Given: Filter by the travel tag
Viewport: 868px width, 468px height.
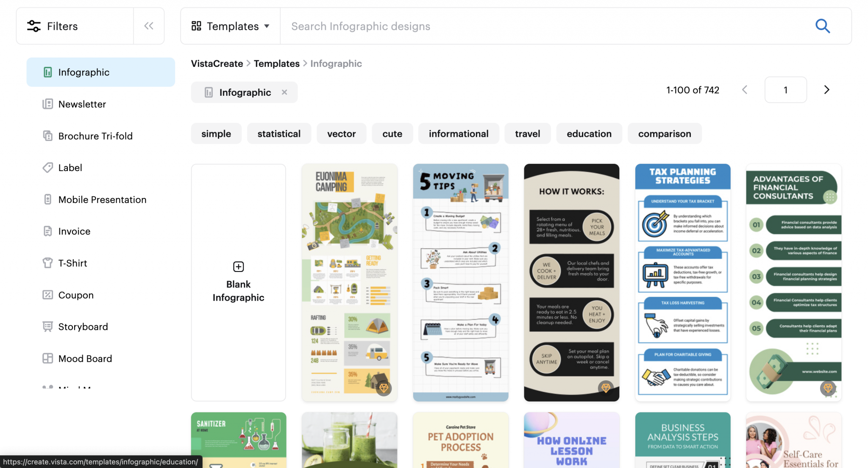Looking at the screenshot, I should point(527,133).
